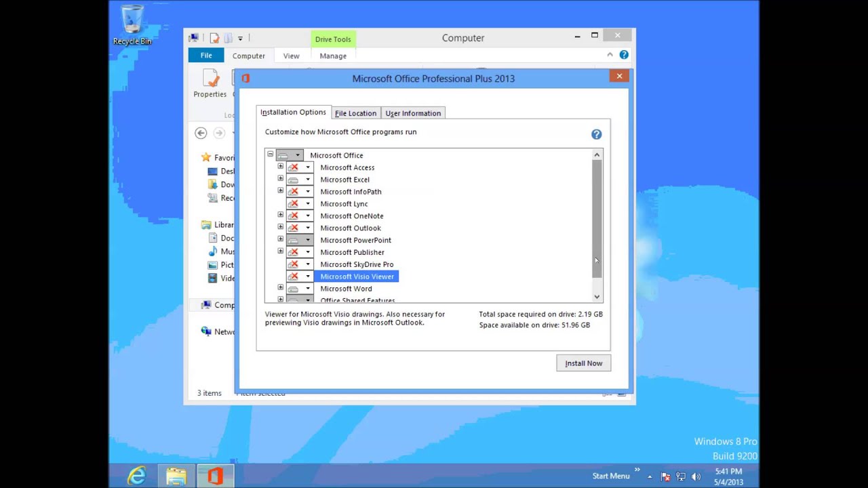Click the Computer system icon in title bar

[x=194, y=38]
